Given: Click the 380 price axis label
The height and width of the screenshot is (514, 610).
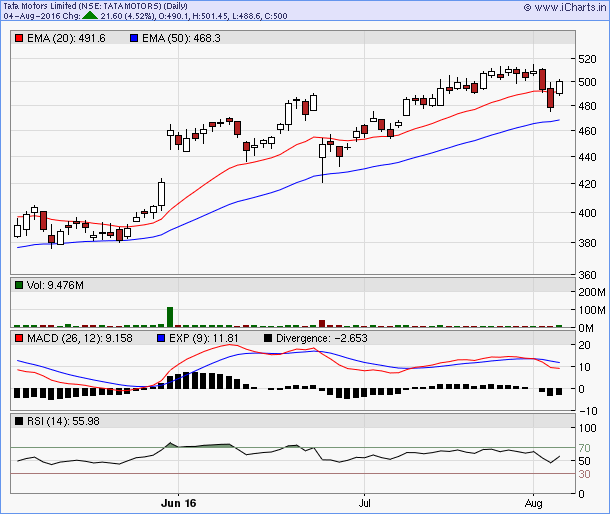Looking at the screenshot, I should (x=587, y=243).
